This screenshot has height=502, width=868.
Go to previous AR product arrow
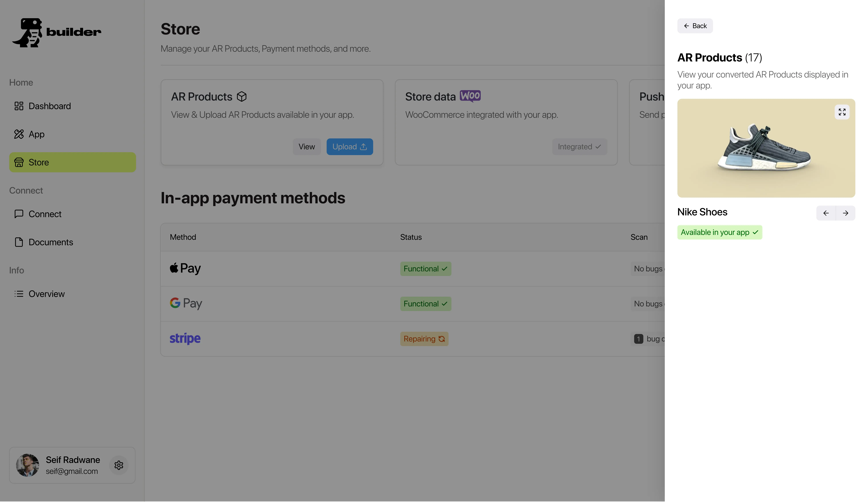click(x=826, y=213)
